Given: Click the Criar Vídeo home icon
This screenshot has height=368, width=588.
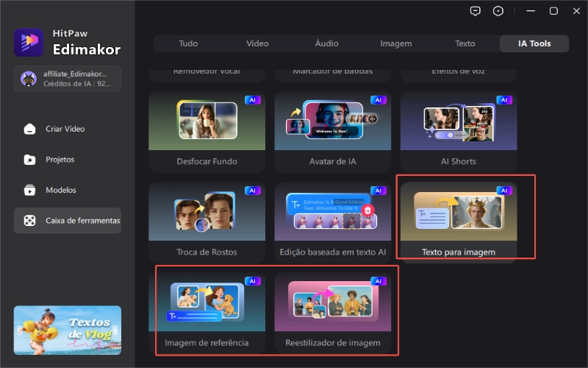Looking at the screenshot, I should [29, 129].
